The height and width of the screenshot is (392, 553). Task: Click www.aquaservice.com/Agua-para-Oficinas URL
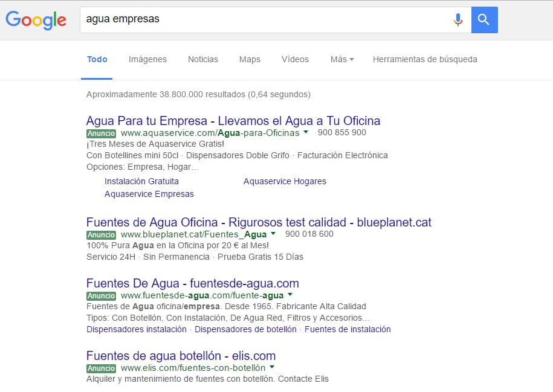[210, 133]
